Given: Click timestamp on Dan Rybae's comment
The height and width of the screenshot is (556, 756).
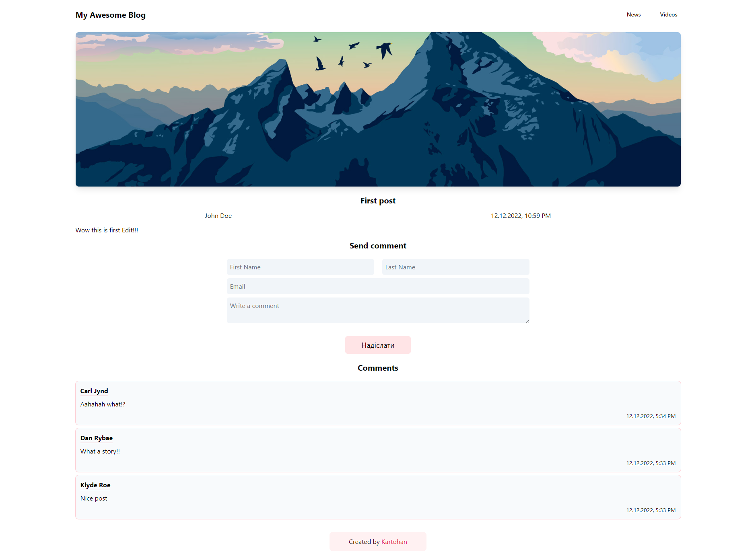Looking at the screenshot, I should tap(651, 463).
